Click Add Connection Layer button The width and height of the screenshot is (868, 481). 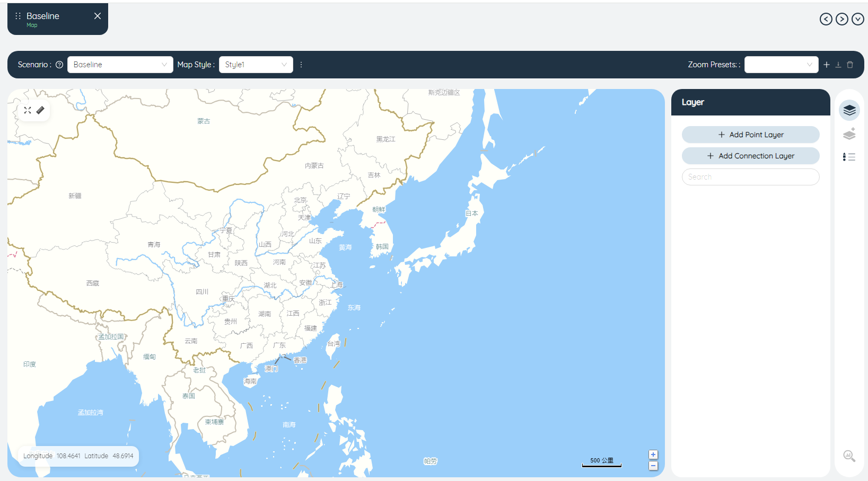click(751, 156)
